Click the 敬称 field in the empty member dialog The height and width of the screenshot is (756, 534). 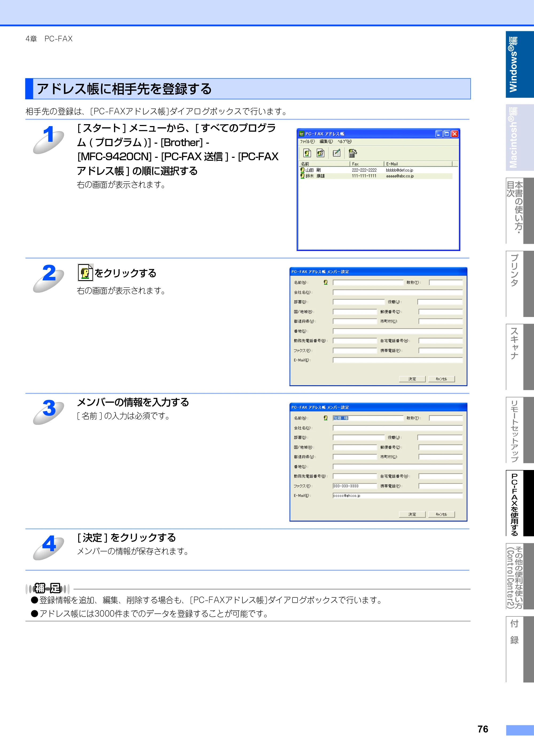446,283
